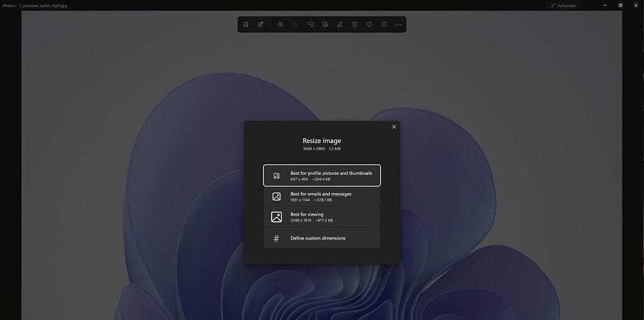
Task: Open the three-dot more options menu
Action: 399,25
